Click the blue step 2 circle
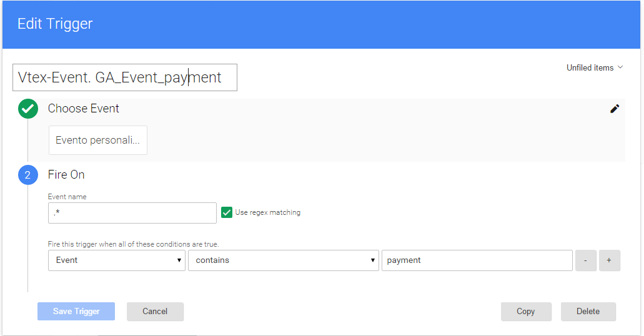 28,175
